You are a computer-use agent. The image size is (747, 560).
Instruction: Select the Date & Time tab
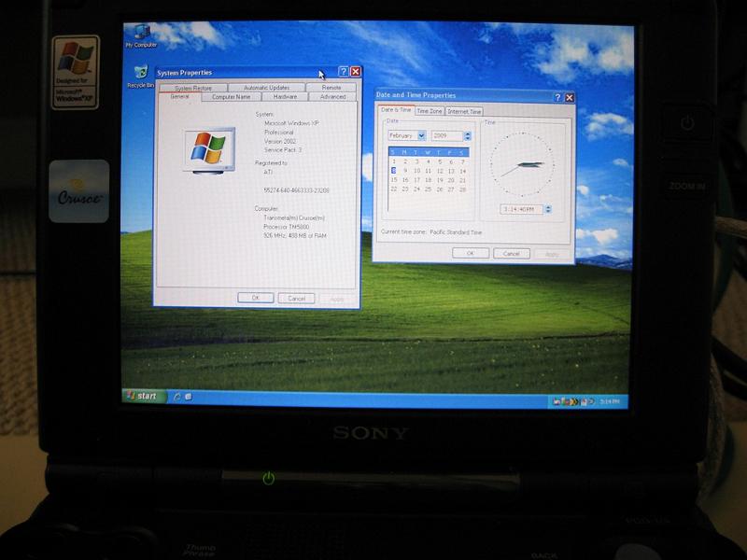tap(396, 110)
